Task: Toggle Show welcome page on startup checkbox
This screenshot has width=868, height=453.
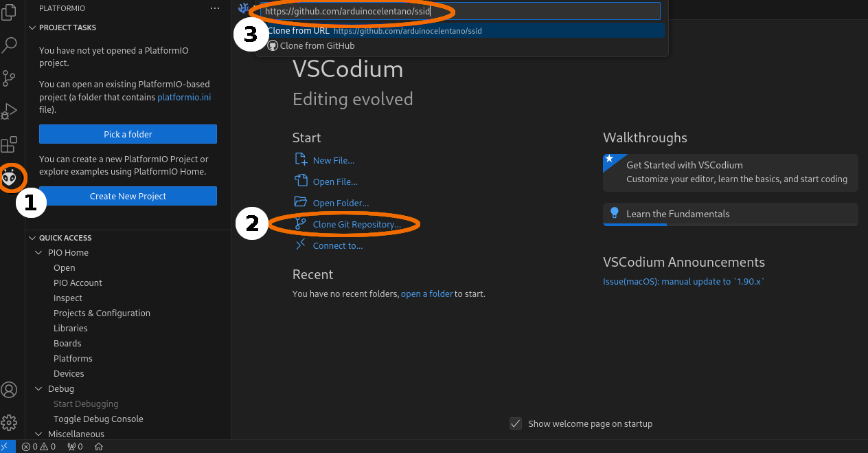Action: click(x=516, y=423)
